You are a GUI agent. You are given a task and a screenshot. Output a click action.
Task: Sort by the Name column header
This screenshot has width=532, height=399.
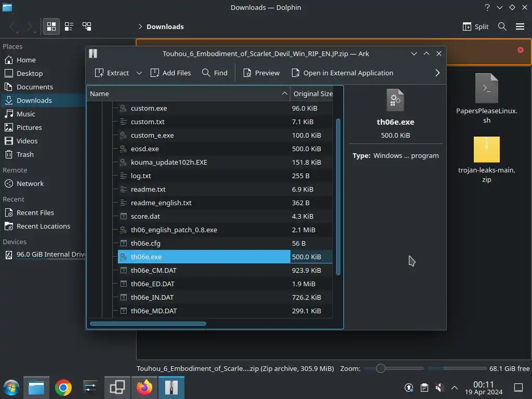pos(188,94)
